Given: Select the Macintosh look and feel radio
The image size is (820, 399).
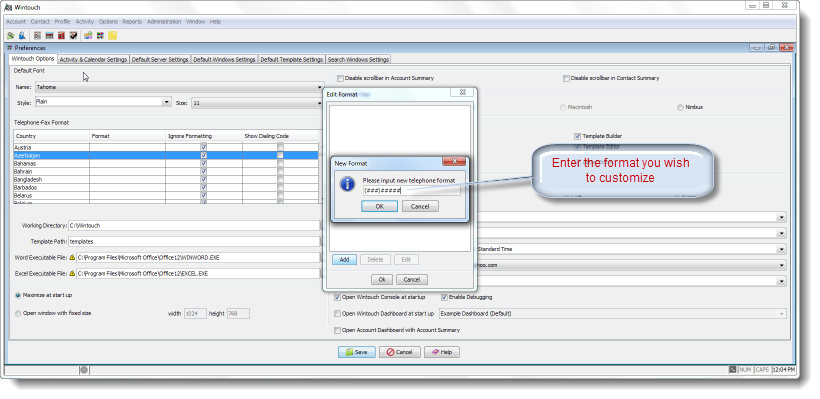Looking at the screenshot, I should pyautogui.click(x=563, y=108).
